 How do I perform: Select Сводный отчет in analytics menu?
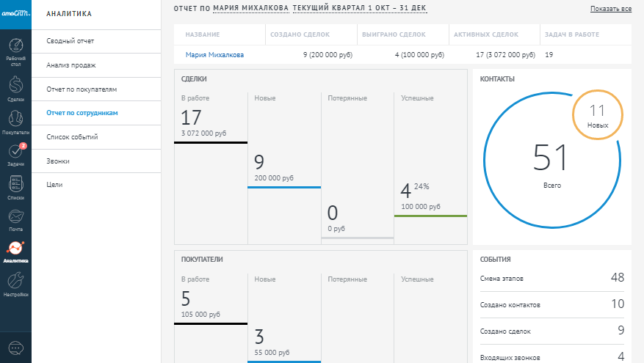(x=70, y=41)
